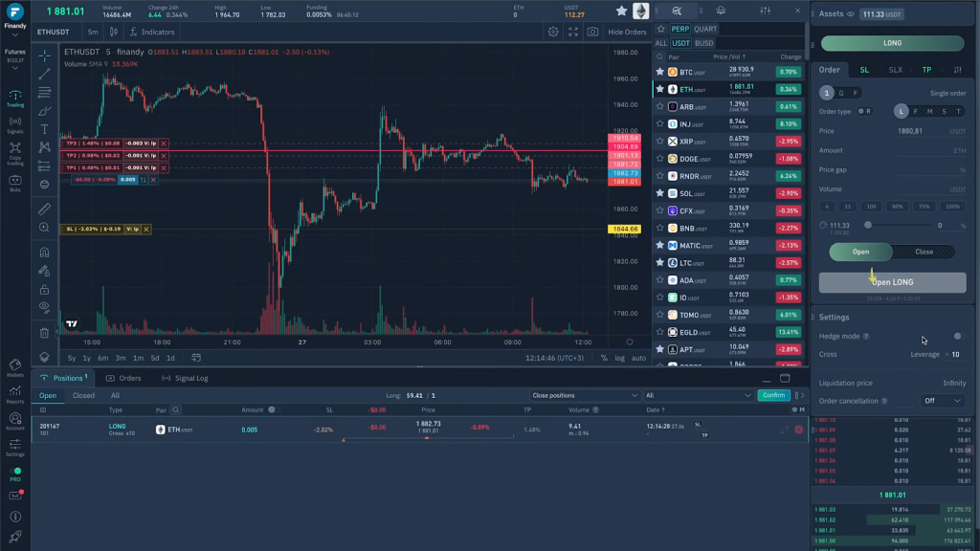The height and width of the screenshot is (551, 980).
Task: Open Order cancellation Off dropdown
Action: pyautogui.click(x=942, y=401)
